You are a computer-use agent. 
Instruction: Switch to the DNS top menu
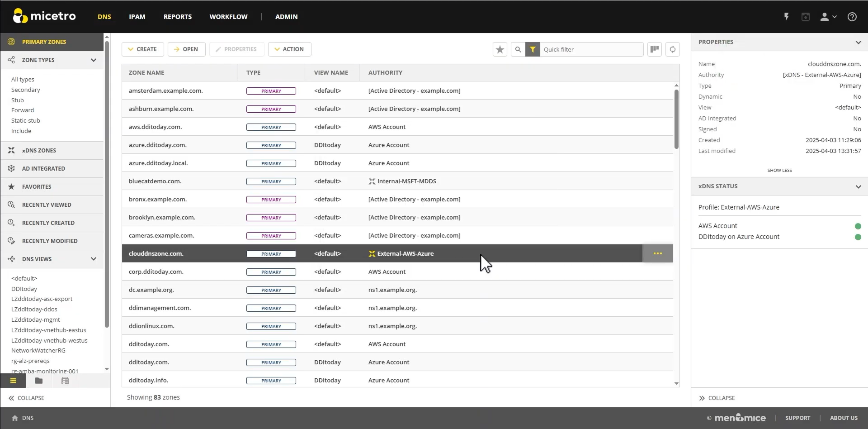tap(104, 17)
